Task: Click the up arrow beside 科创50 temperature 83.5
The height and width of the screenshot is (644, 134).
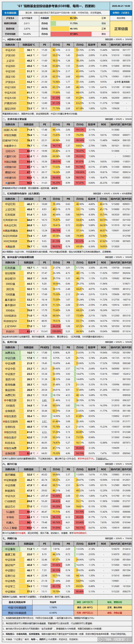Action: point(38,332)
